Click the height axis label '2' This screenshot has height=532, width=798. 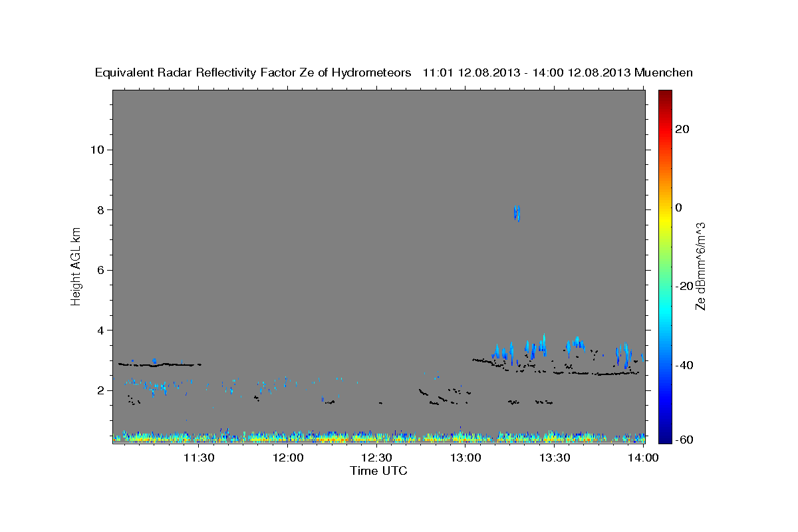point(101,390)
